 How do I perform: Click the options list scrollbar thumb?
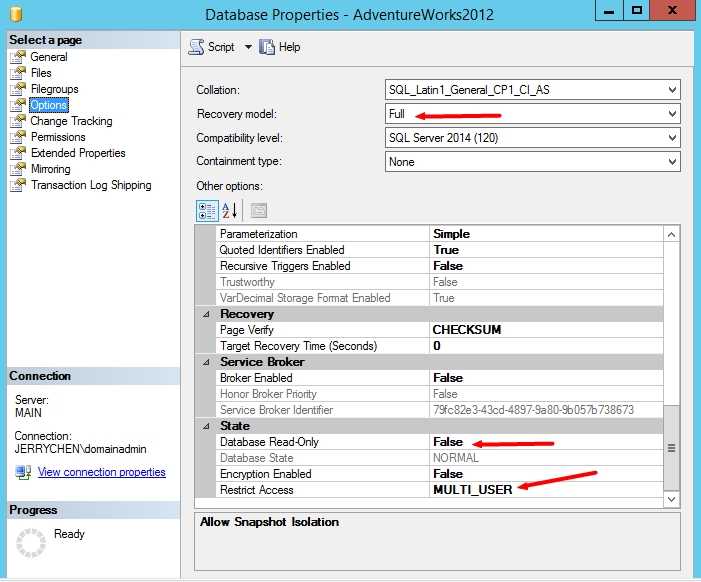(x=671, y=447)
